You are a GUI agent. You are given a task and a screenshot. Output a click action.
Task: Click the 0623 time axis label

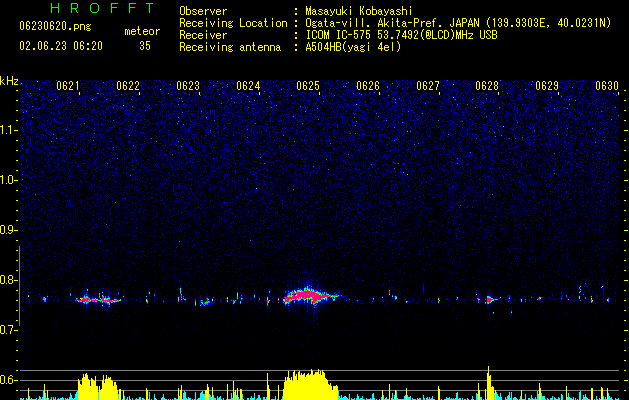tap(188, 86)
